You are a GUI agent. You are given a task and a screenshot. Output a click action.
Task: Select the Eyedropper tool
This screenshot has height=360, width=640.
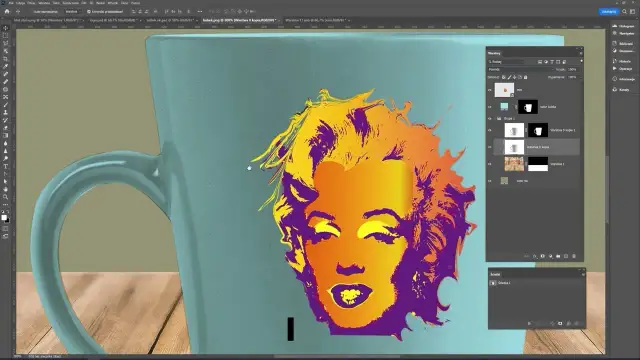[x=5, y=67]
